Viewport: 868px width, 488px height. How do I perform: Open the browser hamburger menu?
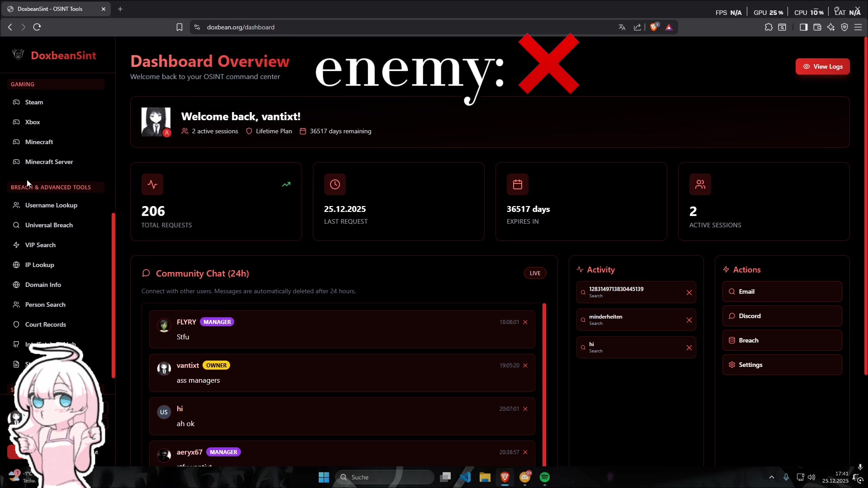pos(858,27)
